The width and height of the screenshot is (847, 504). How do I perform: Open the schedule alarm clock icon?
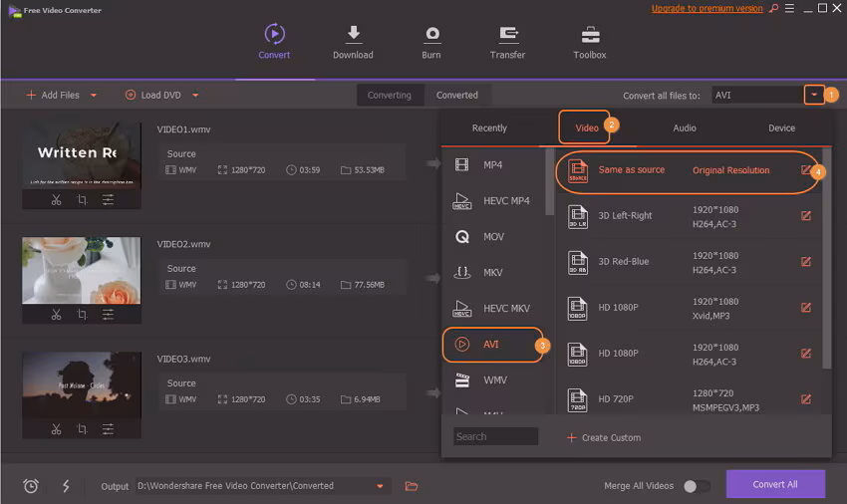point(31,486)
